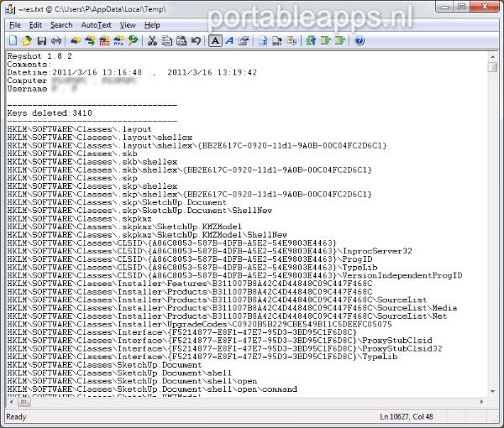Open the Edit menu
The width and height of the screenshot is (504, 428).
tap(35, 25)
